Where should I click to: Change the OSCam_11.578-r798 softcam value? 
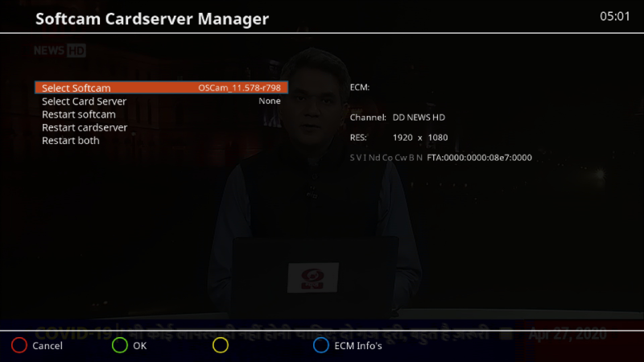tap(239, 88)
